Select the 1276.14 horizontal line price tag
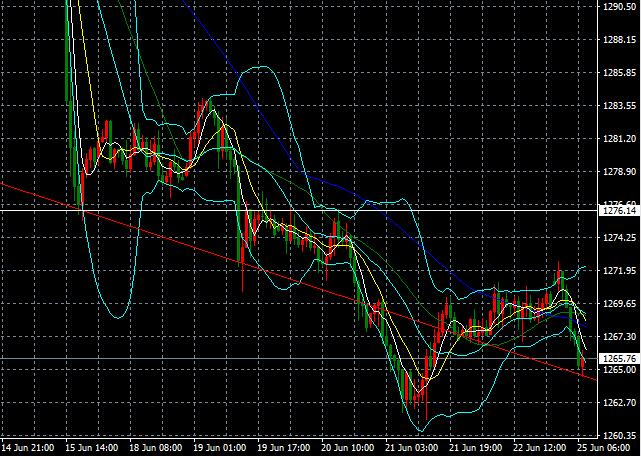642x456 pixels. [619, 211]
